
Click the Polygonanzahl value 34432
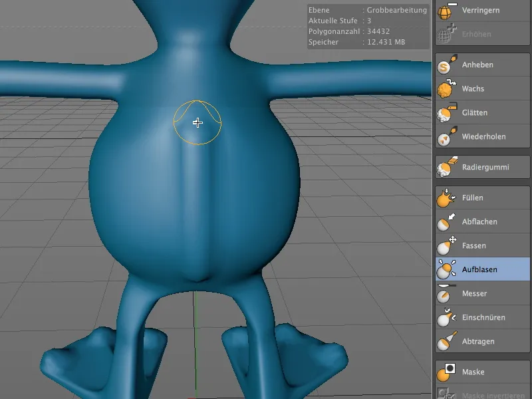378,31
